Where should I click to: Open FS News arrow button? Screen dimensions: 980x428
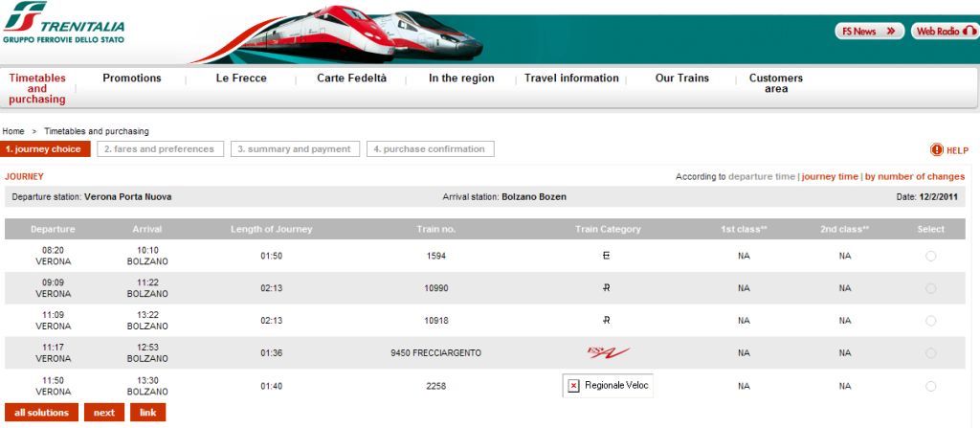coord(869,31)
